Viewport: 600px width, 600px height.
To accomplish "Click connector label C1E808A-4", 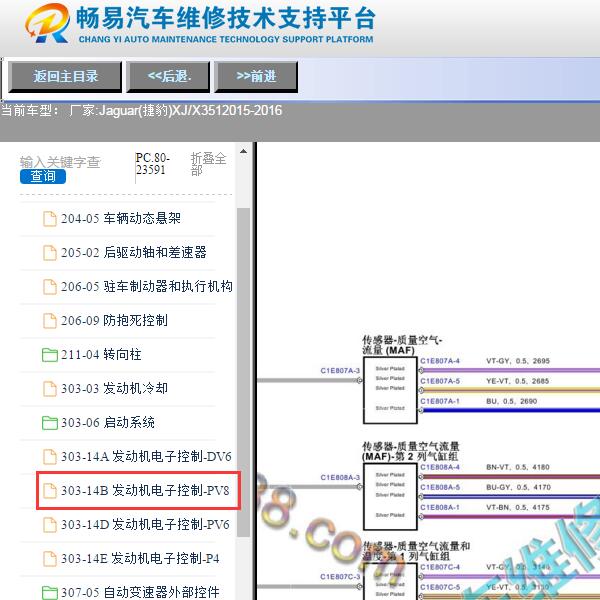I will click(x=440, y=467).
